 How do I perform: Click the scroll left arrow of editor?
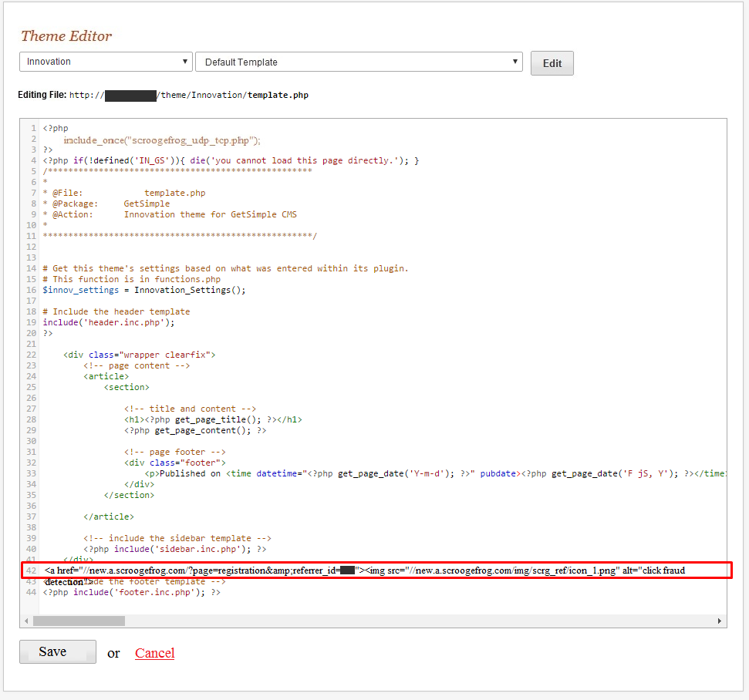pos(26,621)
